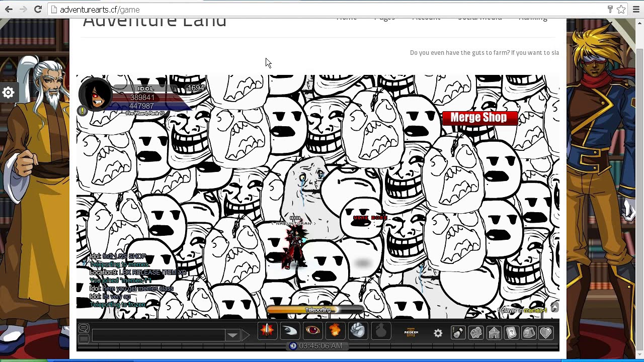Viewport: 644px width, 362px height.
Task: Click chat line "Idol: four LQS SHOP"
Action: coord(118,256)
